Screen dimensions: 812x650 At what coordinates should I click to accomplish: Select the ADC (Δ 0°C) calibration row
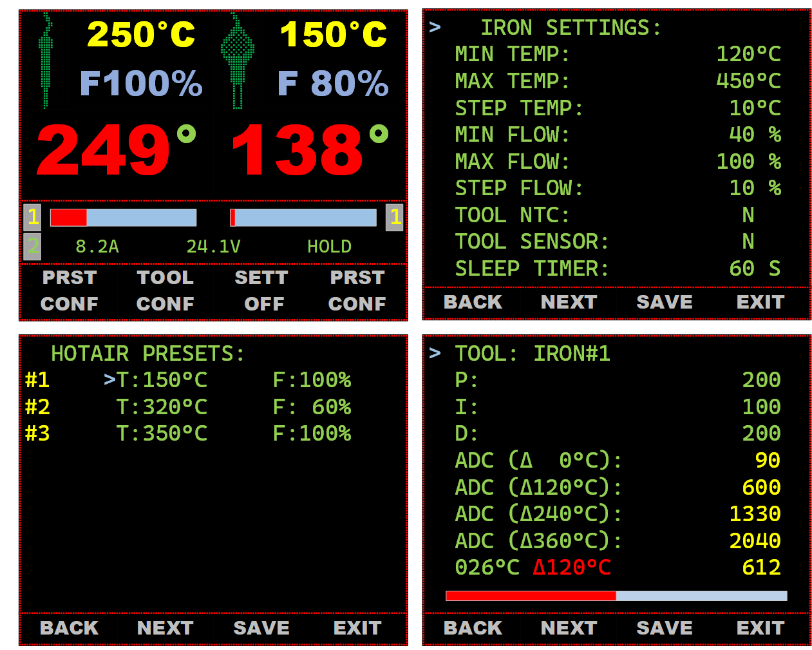pyautogui.click(x=618, y=461)
